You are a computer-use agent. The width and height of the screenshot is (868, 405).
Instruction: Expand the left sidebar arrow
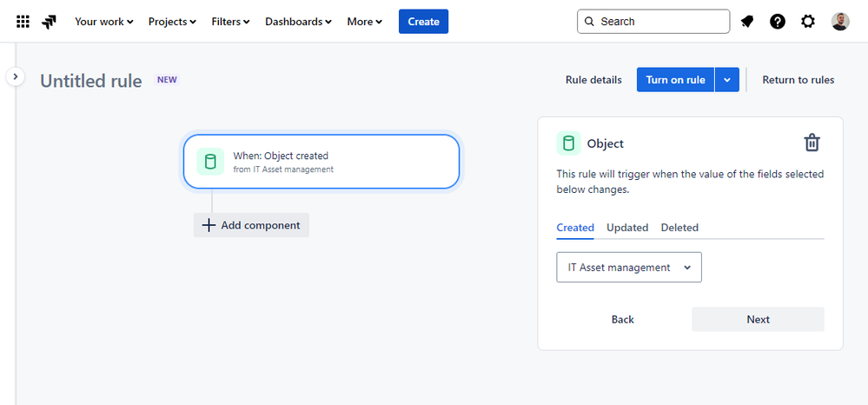coord(16,77)
